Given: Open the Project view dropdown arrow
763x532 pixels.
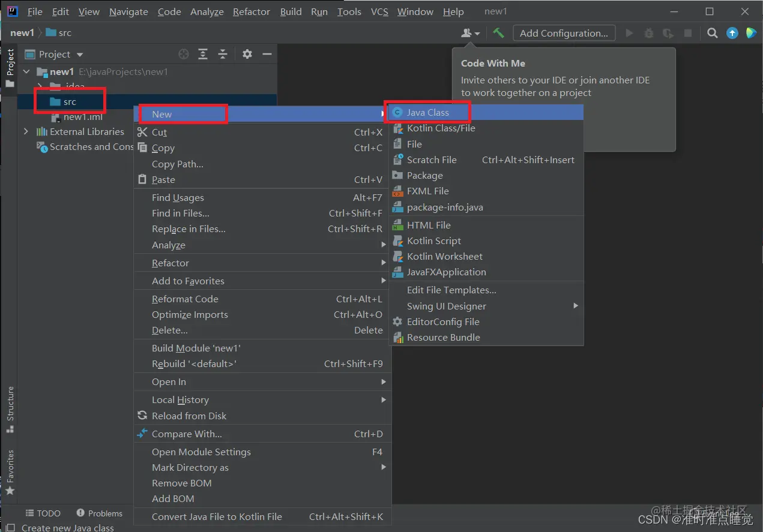Looking at the screenshot, I should tap(80, 55).
